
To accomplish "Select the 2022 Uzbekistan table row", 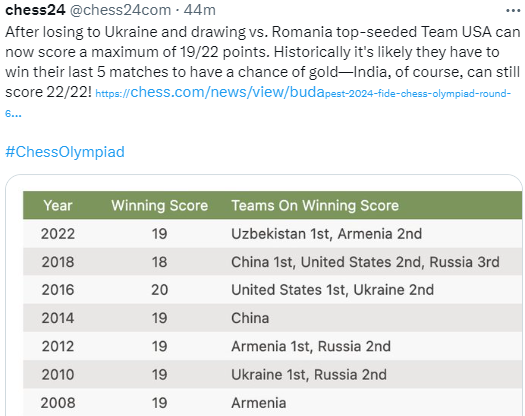I will coord(272,233).
